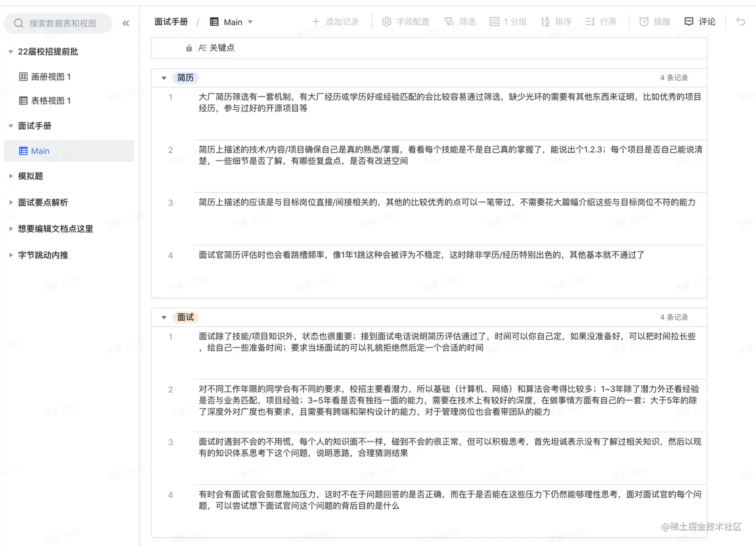Expand the 字节跳动内推 section
The image size is (756, 546).
tap(10, 255)
